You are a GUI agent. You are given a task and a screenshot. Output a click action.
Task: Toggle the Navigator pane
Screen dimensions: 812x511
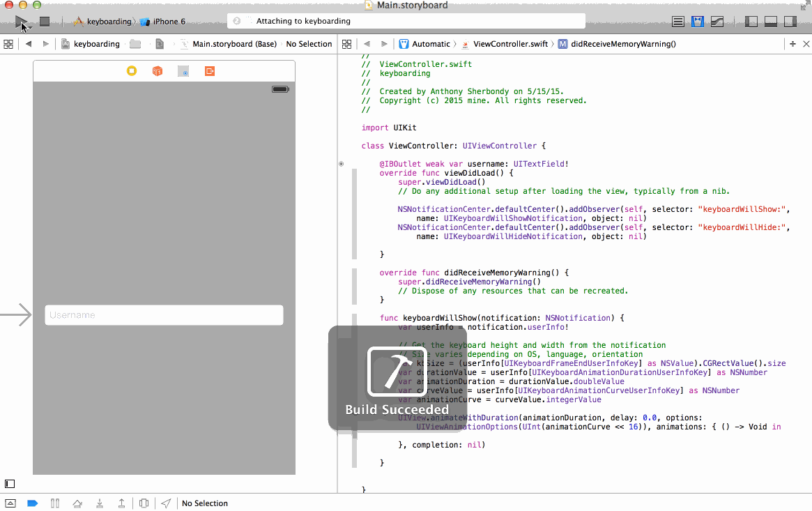[751, 22]
